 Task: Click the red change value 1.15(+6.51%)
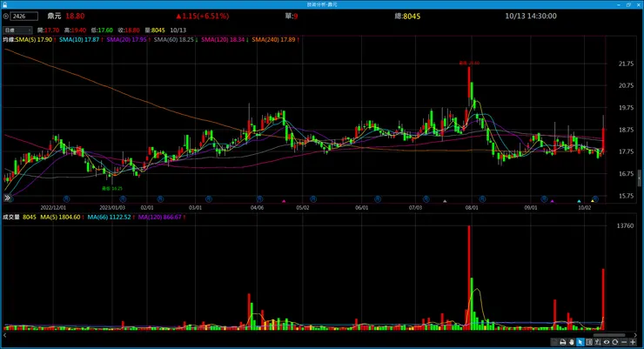(203, 16)
